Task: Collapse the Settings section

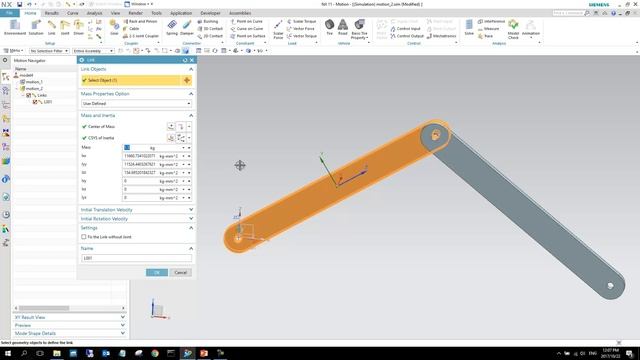Action: (191, 228)
